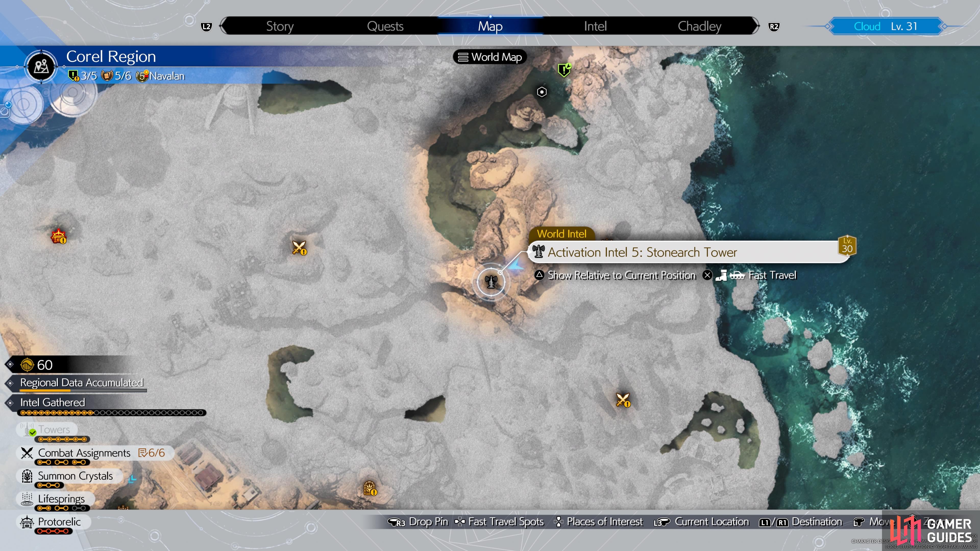This screenshot has width=980, height=551.
Task: Click the yellow crystal marker near the bottom
Action: pos(370,488)
